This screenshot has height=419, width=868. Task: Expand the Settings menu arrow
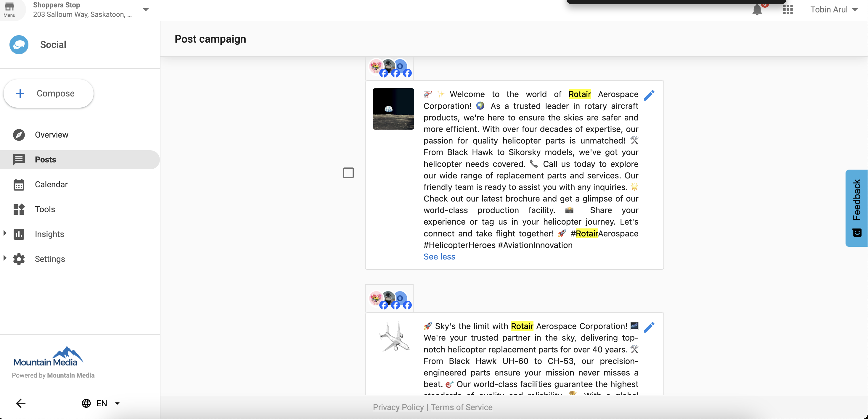coord(5,258)
